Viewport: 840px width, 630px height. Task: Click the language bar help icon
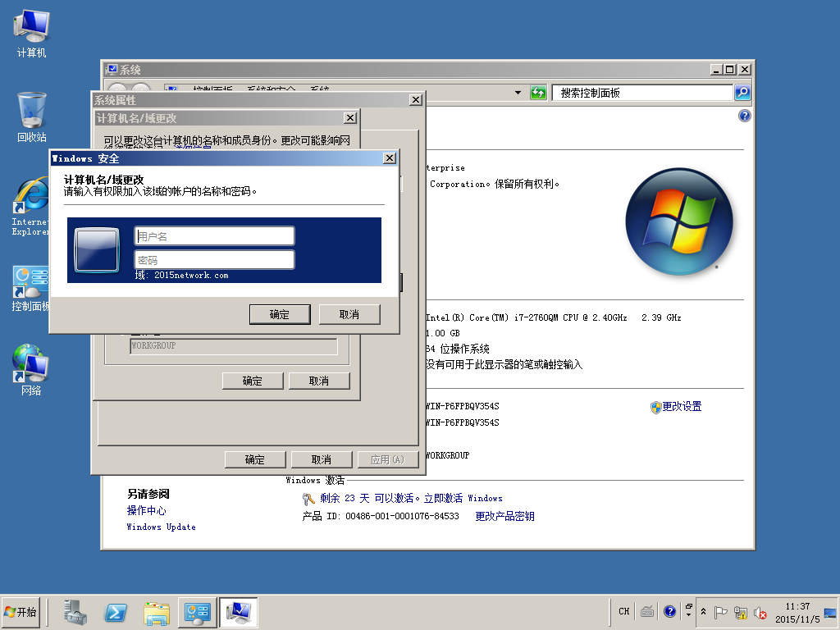coord(669,611)
